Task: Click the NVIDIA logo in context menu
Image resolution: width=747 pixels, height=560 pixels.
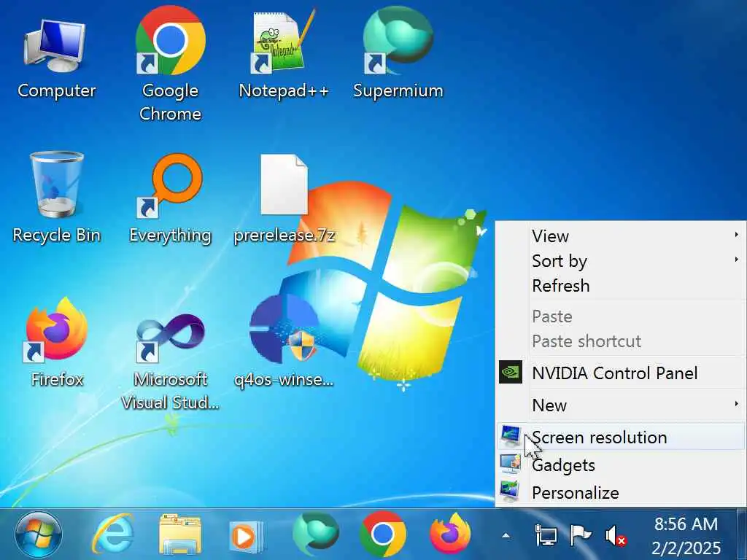Action: click(x=510, y=372)
